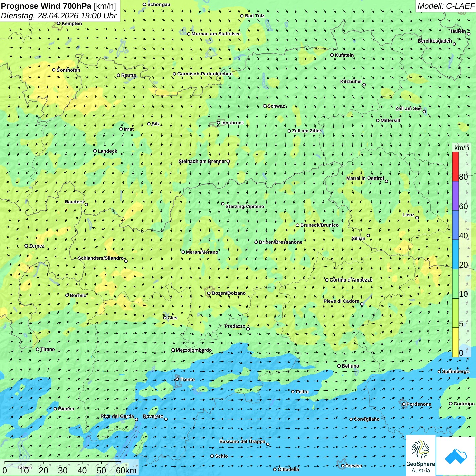
Task: Click the date "Dienstag, 28.04.2026 19:00 Uhr"
Action: (x=59, y=16)
